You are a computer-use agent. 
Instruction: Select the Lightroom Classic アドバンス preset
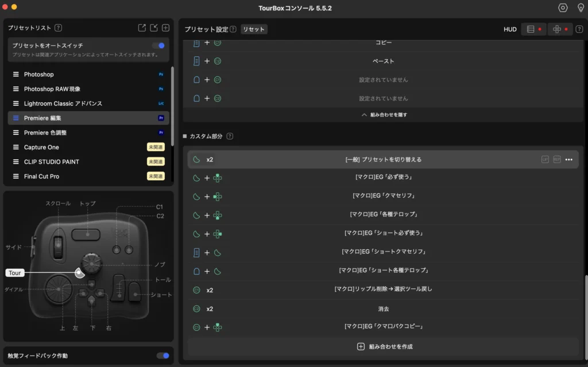(x=63, y=104)
